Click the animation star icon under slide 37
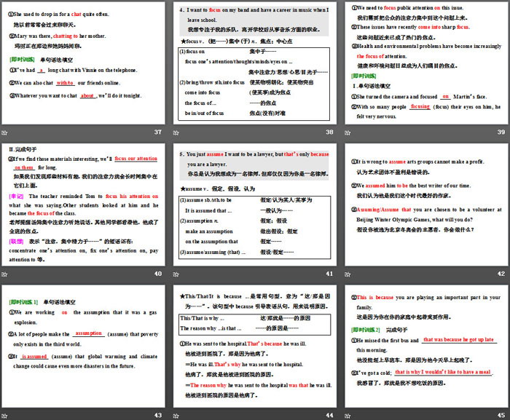Image resolution: width=510 pixels, height=420 pixels. (x=4, y=132)
